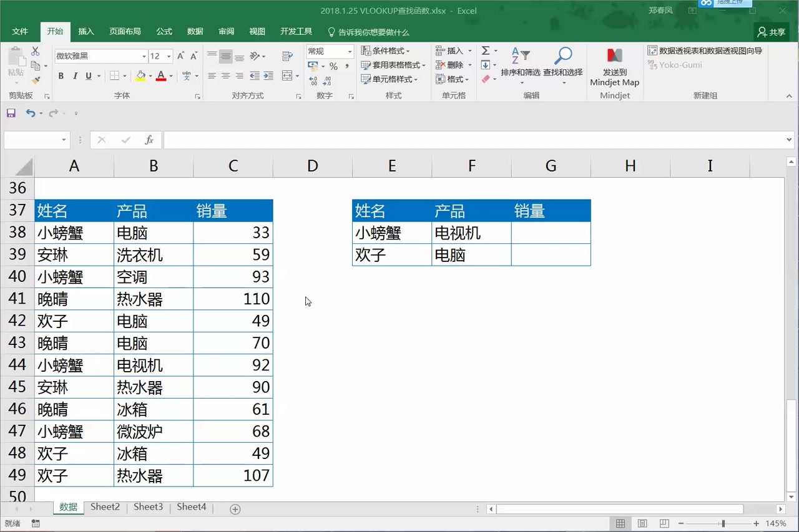Decrease font size with smaller A icon
The height and width of the screenshot is (532, 799).
pyautogui.click(x=194, y=56)
